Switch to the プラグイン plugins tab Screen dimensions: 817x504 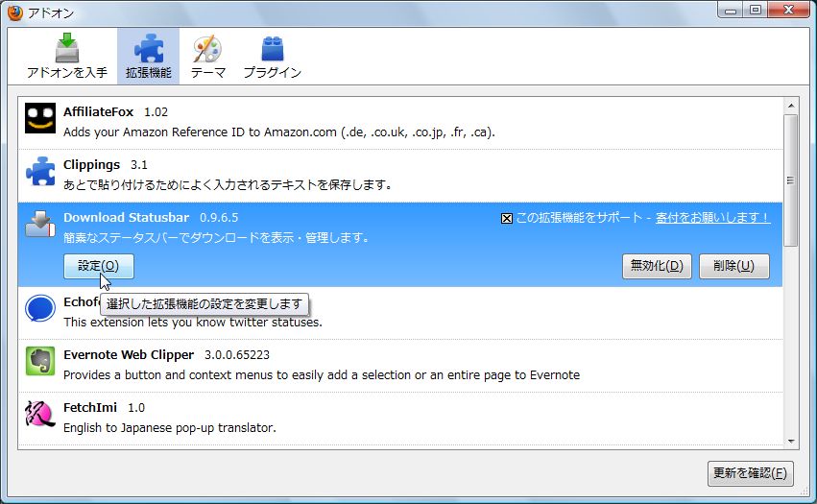click(272, 57)
